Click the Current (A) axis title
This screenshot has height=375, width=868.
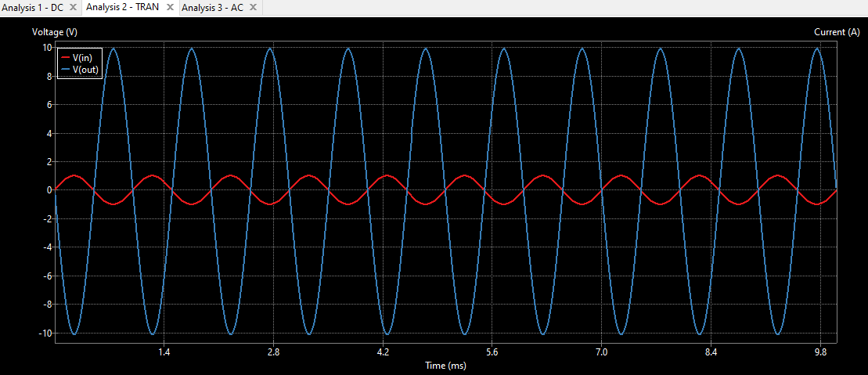click(x=836, y=32)
